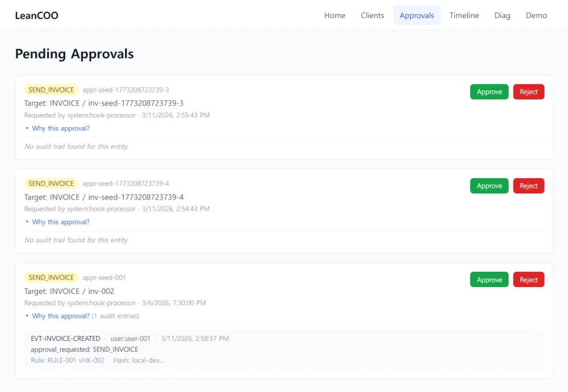This screenshot has width=568, height=392.
Task: Click the request line dated 3/6/2026, 7:30:00 PM
Action: [115, 303]
